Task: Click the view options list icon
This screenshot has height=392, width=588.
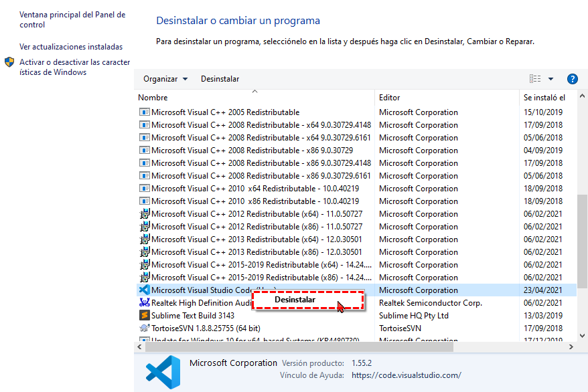Action: [535, 79]
